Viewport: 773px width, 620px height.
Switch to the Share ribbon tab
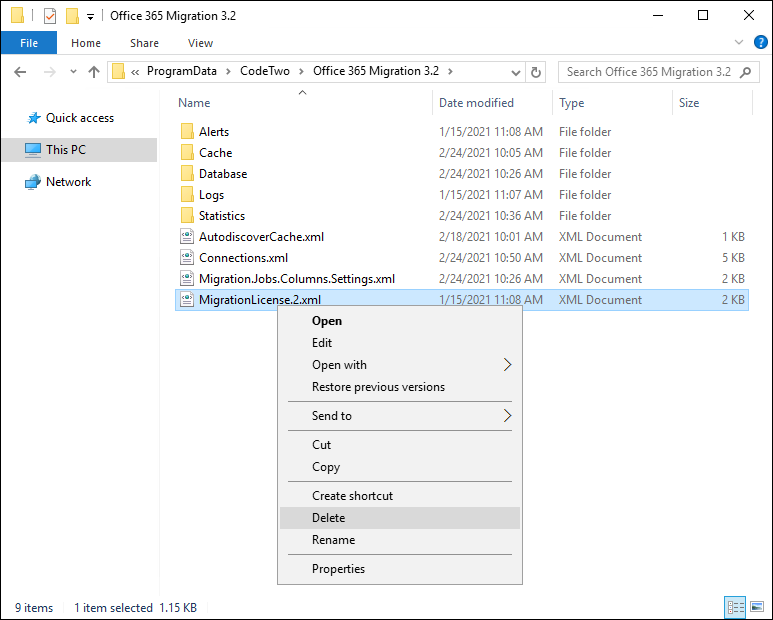pos(144,43)
